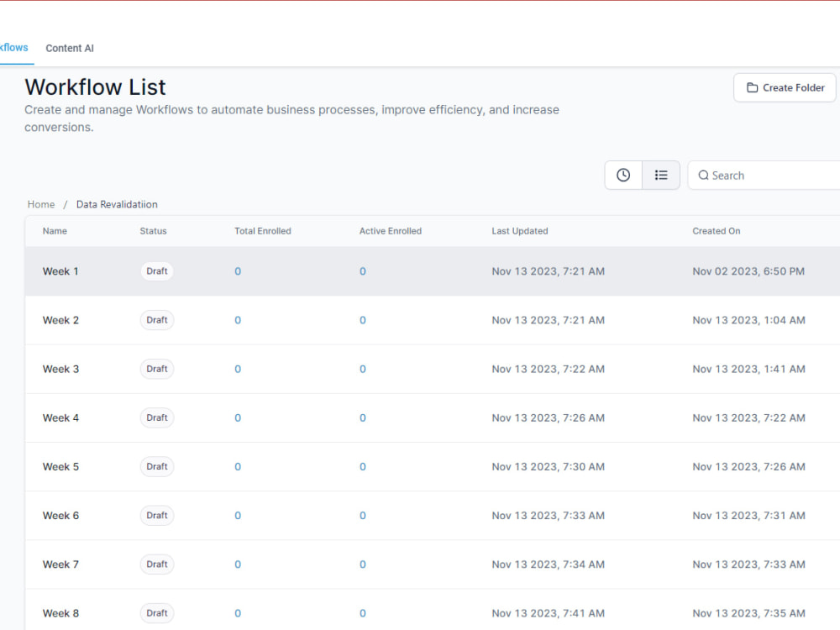Navigate to Home via the breadcrumb
840x630 pixels.
click(x=40, y=204)
